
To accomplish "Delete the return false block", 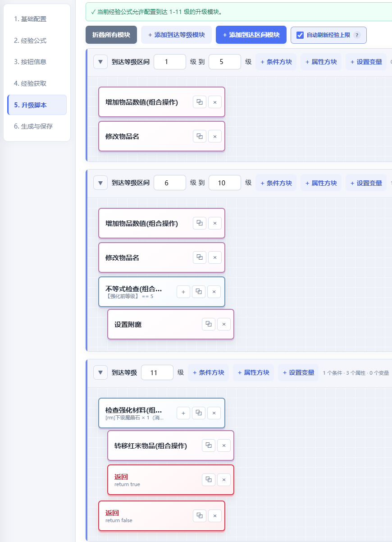I will (215, 516).
